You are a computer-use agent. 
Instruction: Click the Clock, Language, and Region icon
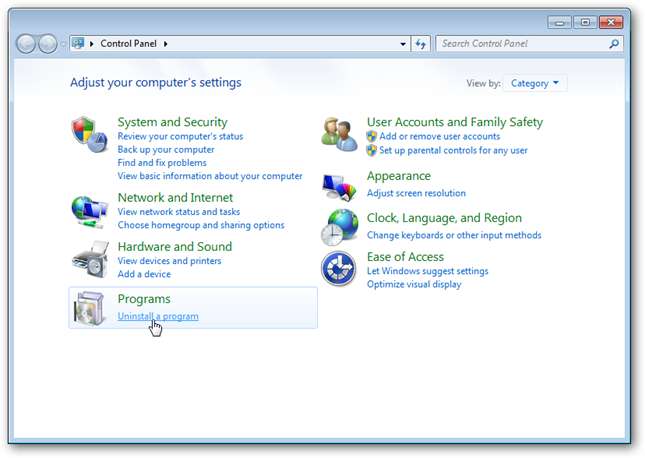pyautogui.click(x=339, y=227)
